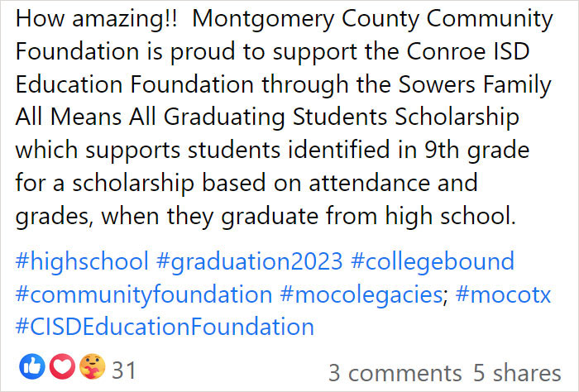The height and width of the screenshot is (392, 579).
Task: Click the Care hugging-heart reaction icon
Action: [x=93, y=366]
